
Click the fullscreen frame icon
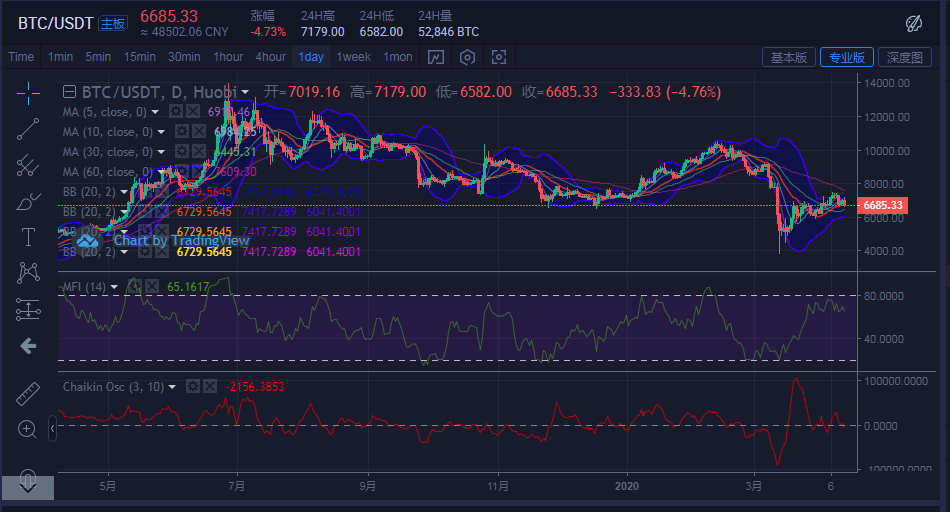(499, 57)
